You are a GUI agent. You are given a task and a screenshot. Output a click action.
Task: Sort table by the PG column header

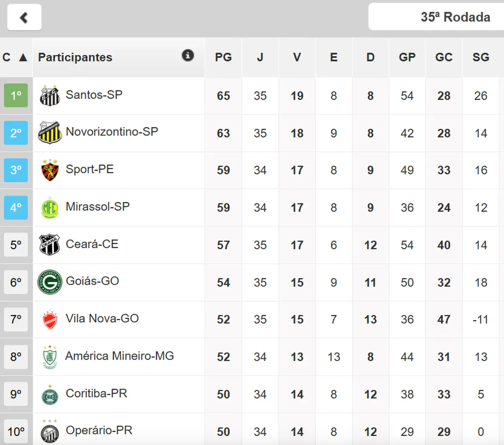click(x=223, y=58)
